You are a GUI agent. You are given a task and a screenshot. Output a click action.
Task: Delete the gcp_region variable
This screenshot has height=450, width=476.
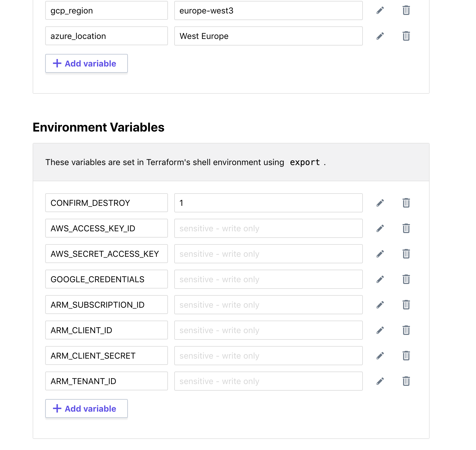click(x=406, y=10)
